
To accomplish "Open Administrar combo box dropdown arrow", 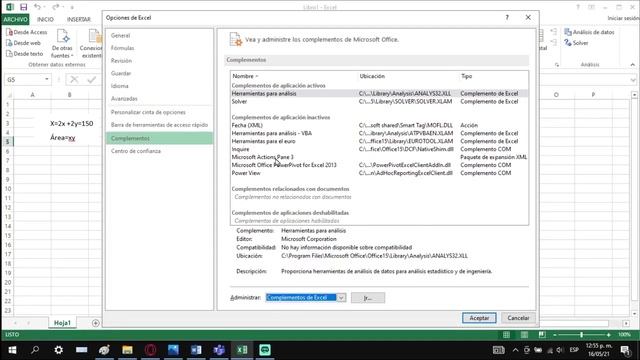I will coord(341,298).
